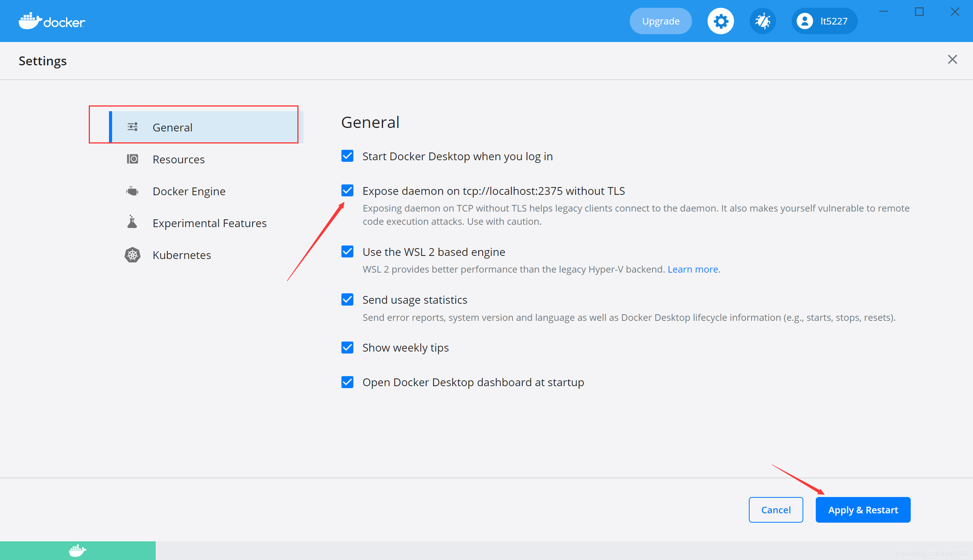973x560 pixels.
Task: Toggle Expose daemon on tcp://localhost:2375 checkbox
Action: coord(347,191)
